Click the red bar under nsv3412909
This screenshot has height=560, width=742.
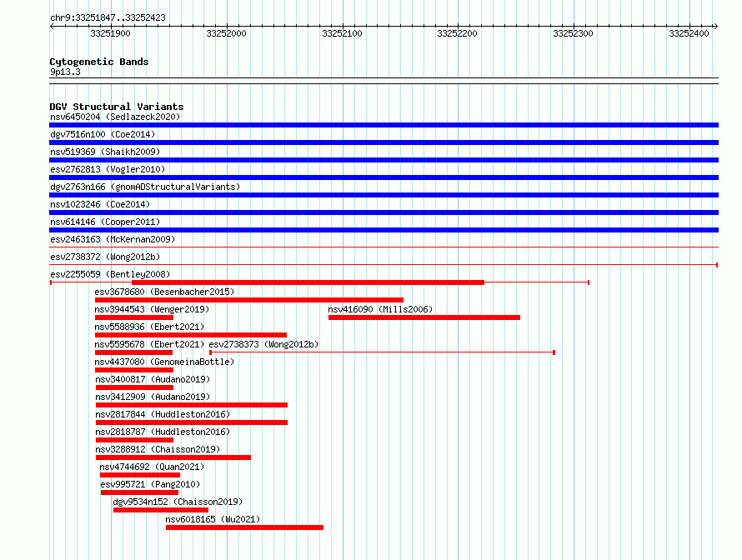pyautogui.click(x=192, y=405)
